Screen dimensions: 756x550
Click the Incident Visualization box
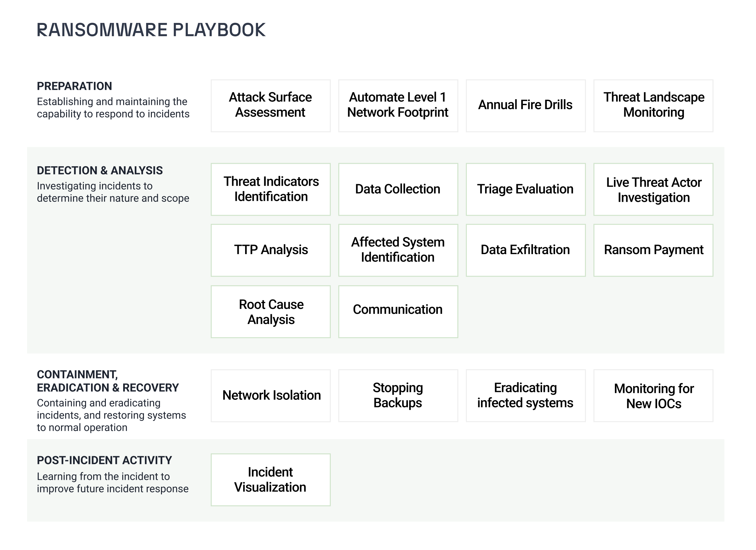tap(270, 480)
